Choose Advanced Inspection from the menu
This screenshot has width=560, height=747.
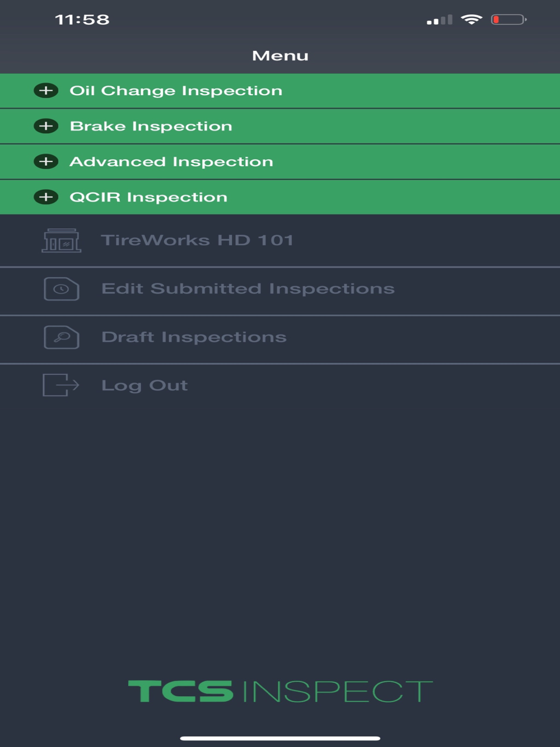click(171, 162)
